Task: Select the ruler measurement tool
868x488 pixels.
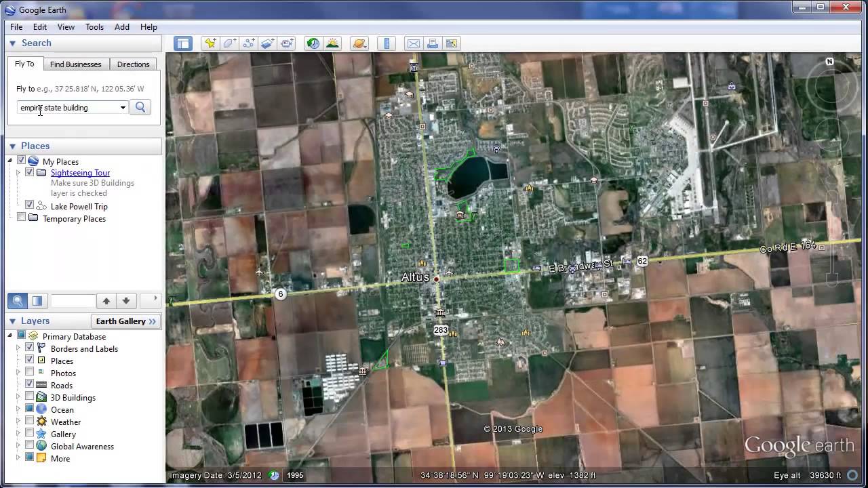Action: pyautogui.click(x=386, y=43)
